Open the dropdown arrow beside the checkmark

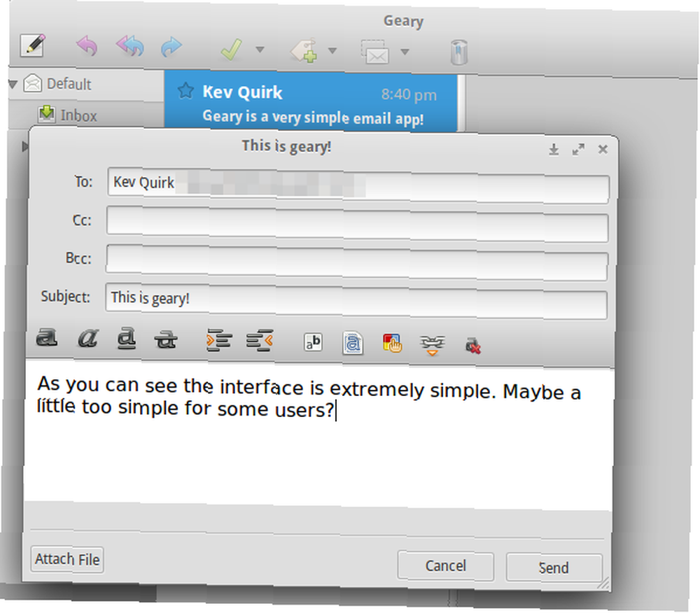(x=260, y=49)
